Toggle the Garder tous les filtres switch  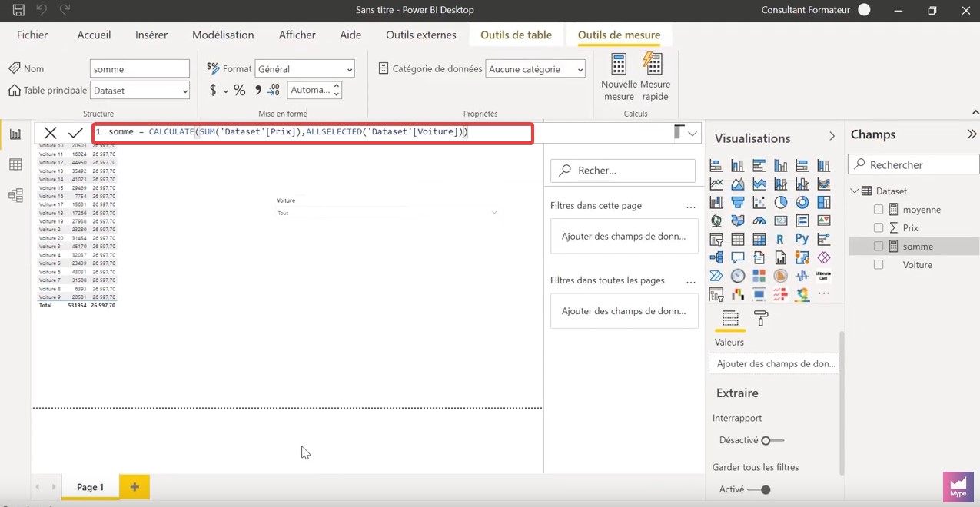click(x=759, y=489)
